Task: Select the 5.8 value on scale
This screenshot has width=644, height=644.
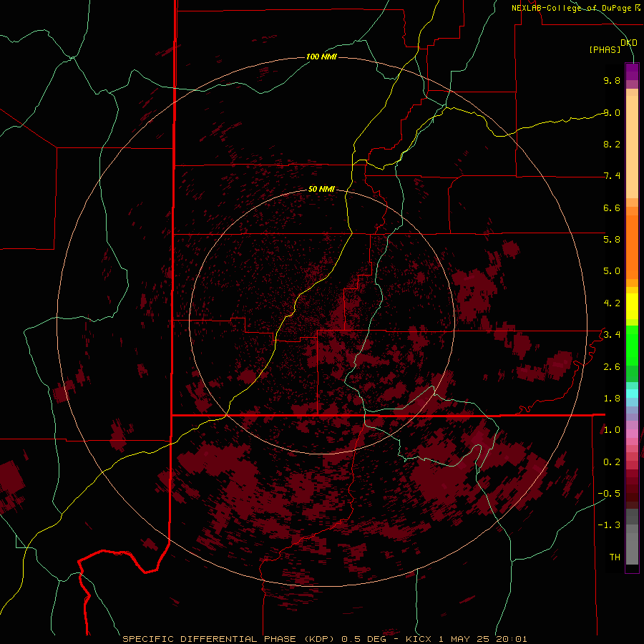Action: (612, 240)
